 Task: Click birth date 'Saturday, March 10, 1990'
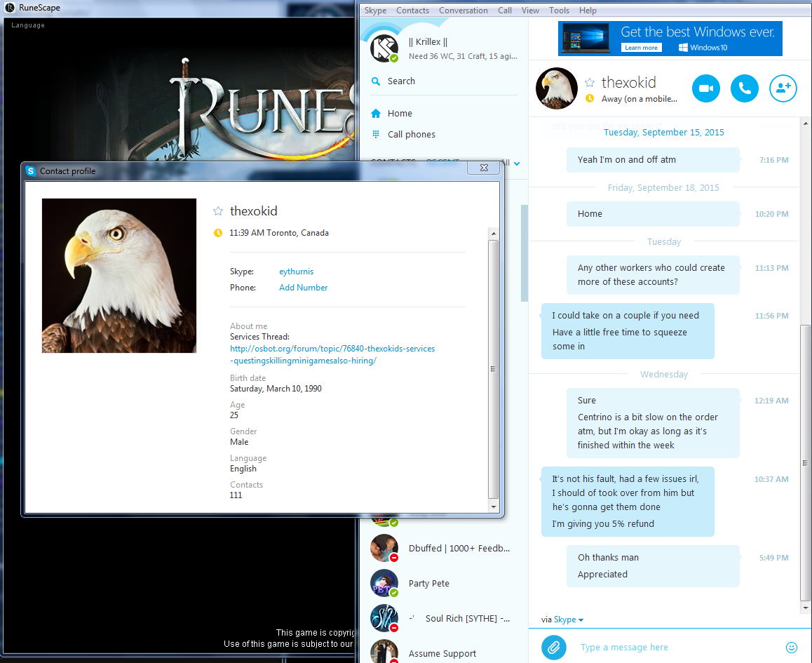coord(276,389)
